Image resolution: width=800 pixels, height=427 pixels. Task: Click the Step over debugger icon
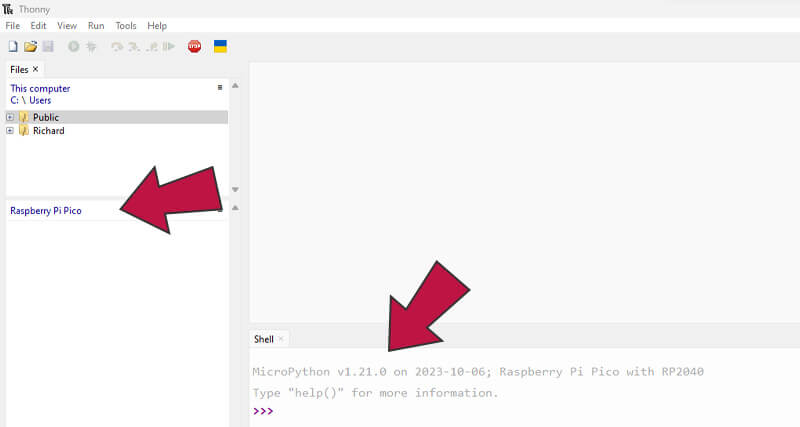click(117, 47)
